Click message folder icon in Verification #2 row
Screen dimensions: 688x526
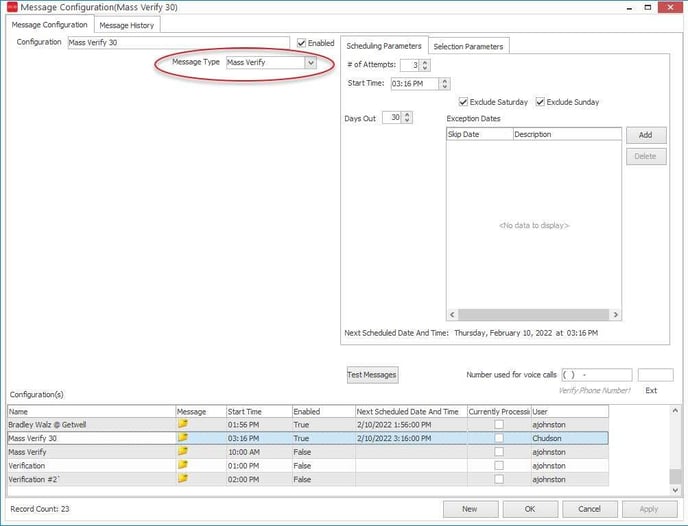point(183,479)
